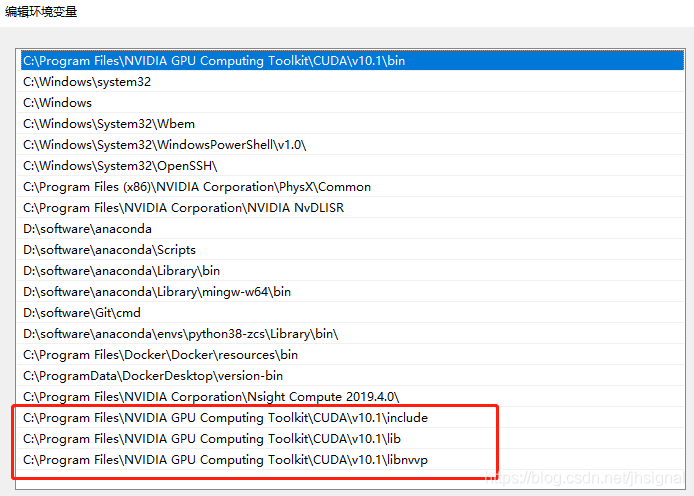Pick the WindowsPowerShell\v1.0 path entry

pyautogui.click(x=164, y=145)
